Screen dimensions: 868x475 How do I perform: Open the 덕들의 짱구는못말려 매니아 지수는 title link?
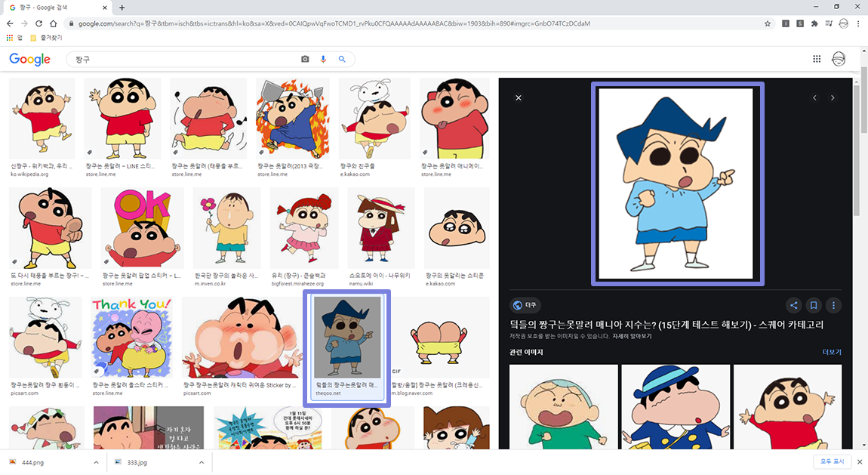(x=666, y=325)
